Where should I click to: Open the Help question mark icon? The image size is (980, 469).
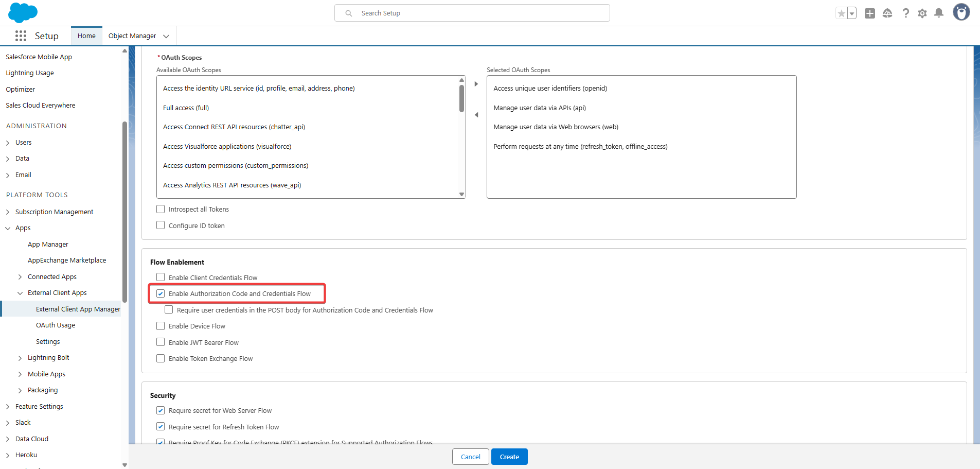[x=905, y=13]
